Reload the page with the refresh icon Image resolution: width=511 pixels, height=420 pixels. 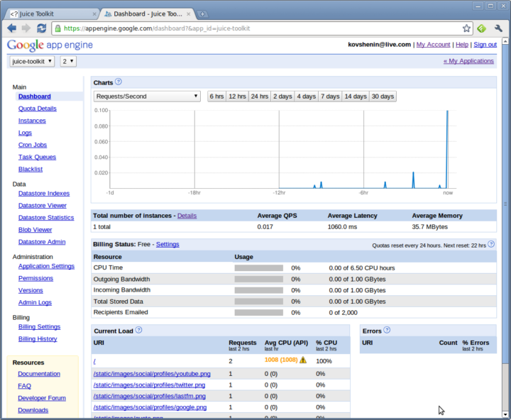41,28
